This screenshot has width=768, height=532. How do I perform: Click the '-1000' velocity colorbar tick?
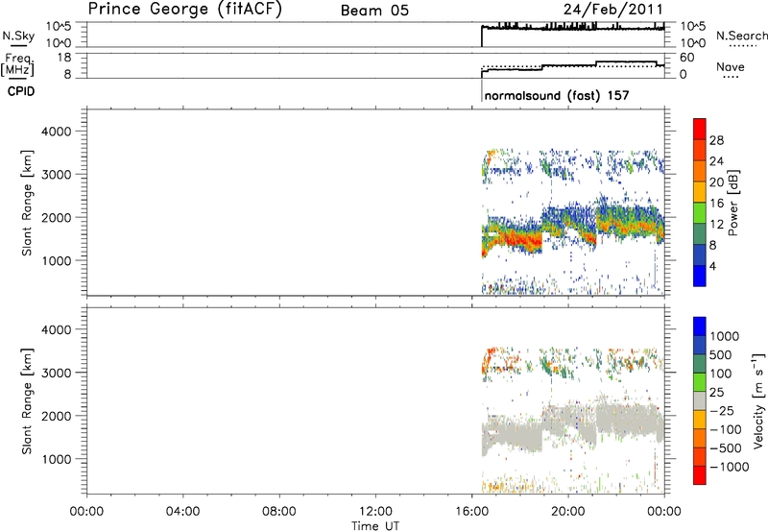pyautogui.click(x=730, y=467)
